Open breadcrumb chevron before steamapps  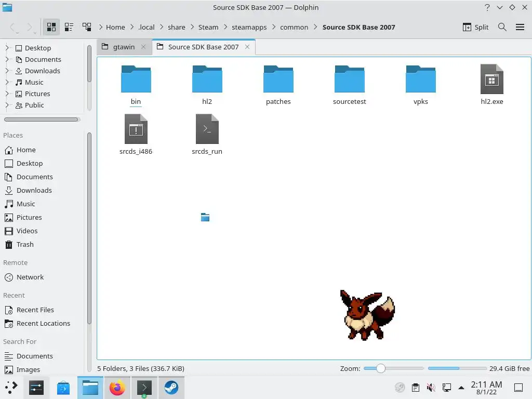point(225,27)
